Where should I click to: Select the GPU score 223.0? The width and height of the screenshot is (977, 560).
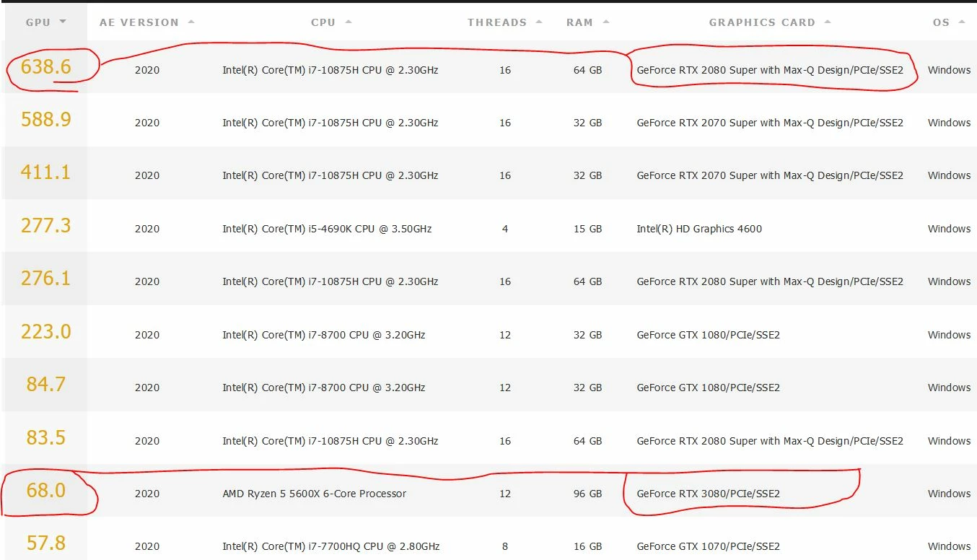pyautogui.click(x=46, y=331)
